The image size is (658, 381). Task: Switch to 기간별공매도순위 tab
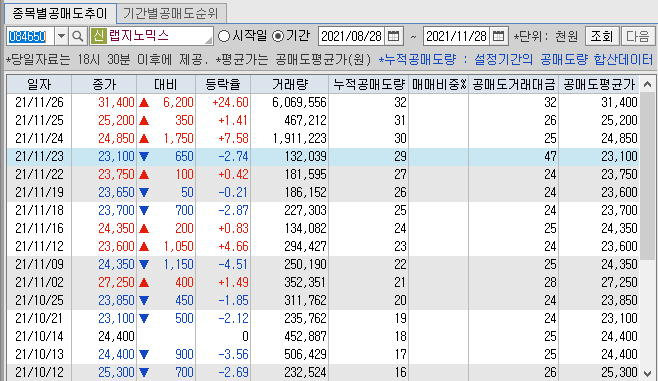pos(171,13)
